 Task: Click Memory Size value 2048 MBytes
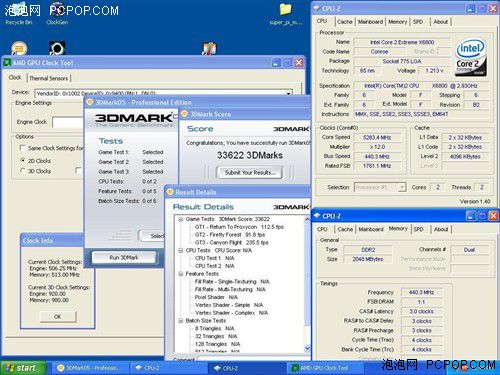pos(368,259)
